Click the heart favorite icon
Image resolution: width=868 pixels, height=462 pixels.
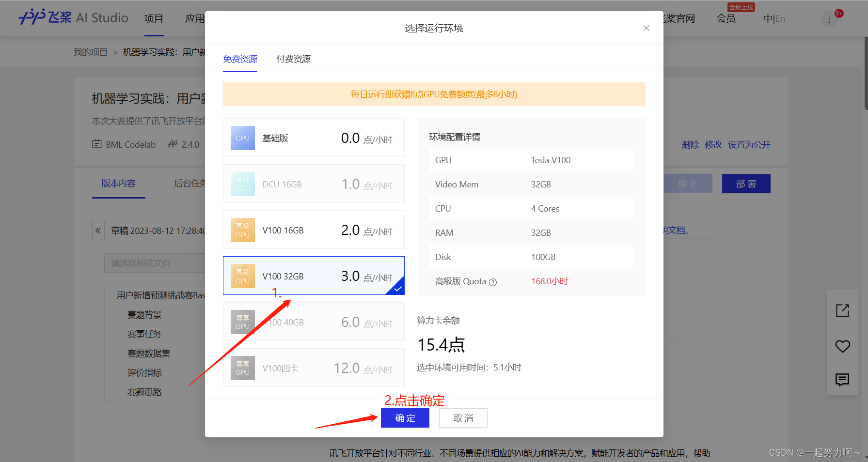pos(842,346)
